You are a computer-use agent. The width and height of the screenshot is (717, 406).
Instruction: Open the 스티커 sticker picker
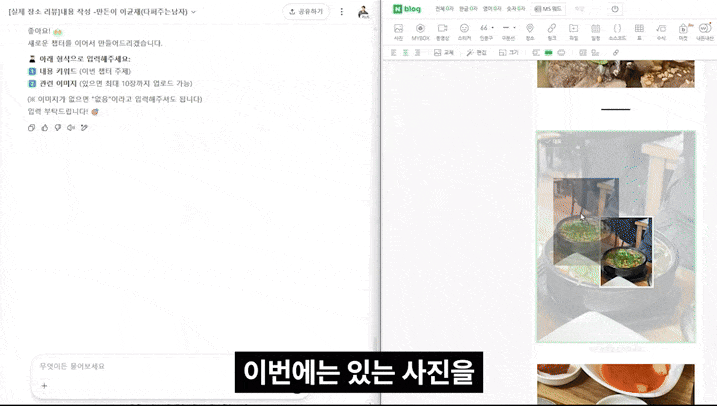(464, 30)
